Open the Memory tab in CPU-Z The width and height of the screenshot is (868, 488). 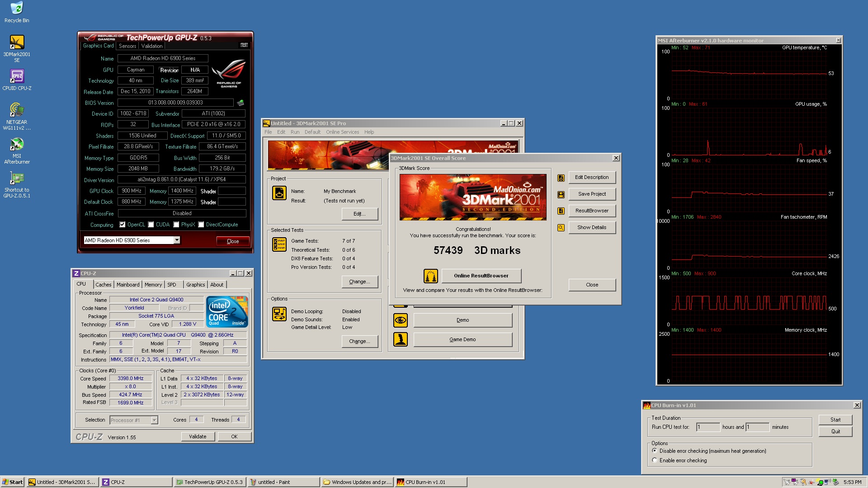click(x=153, y=285)
